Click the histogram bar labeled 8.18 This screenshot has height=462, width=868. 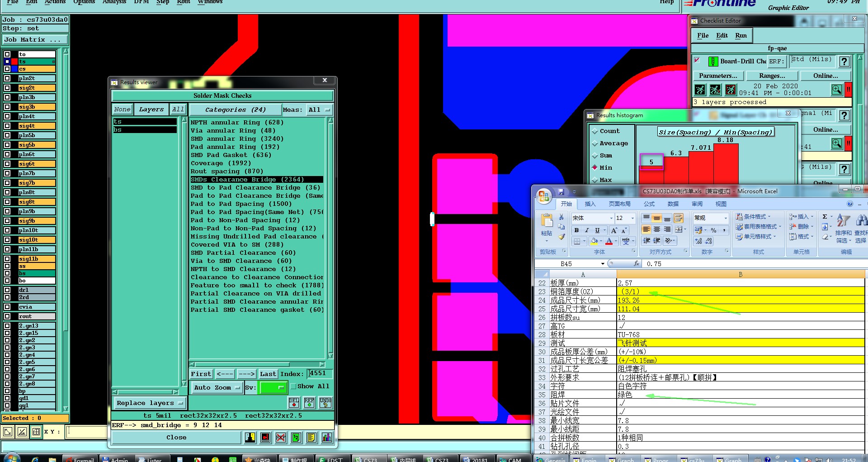coord(726,163)
